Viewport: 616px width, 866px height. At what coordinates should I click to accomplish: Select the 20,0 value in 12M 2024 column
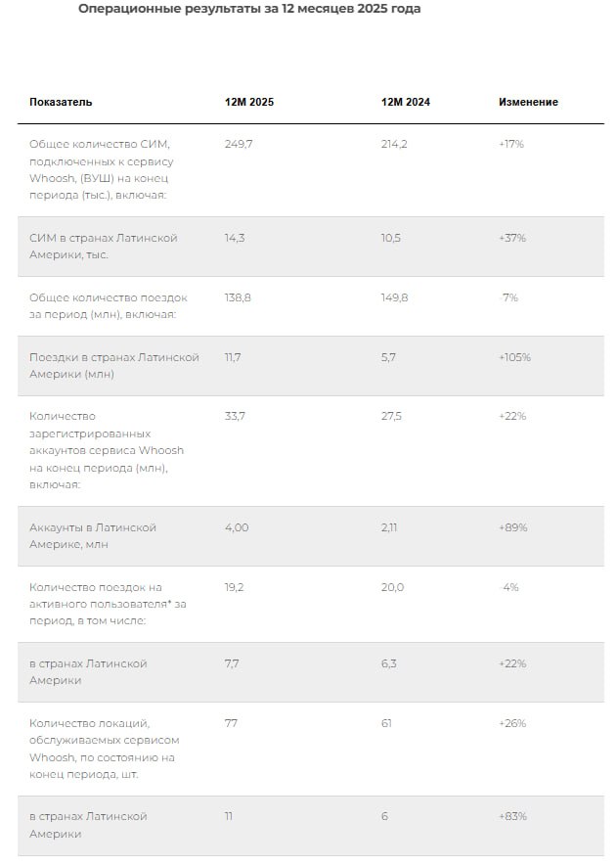pyautogui.click(x=392, y=587)
